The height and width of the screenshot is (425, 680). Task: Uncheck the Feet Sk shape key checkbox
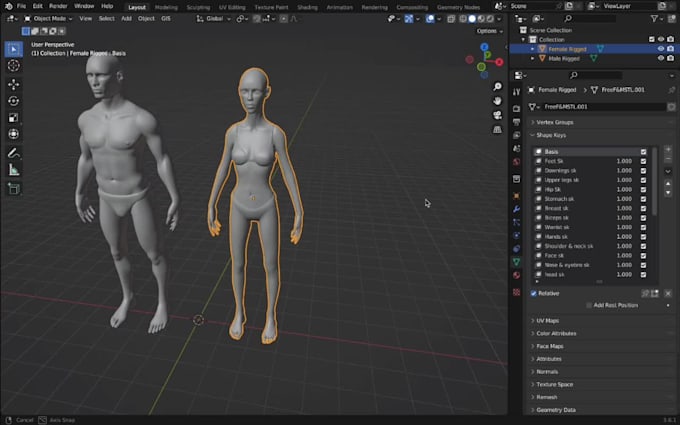click(643, 161)
